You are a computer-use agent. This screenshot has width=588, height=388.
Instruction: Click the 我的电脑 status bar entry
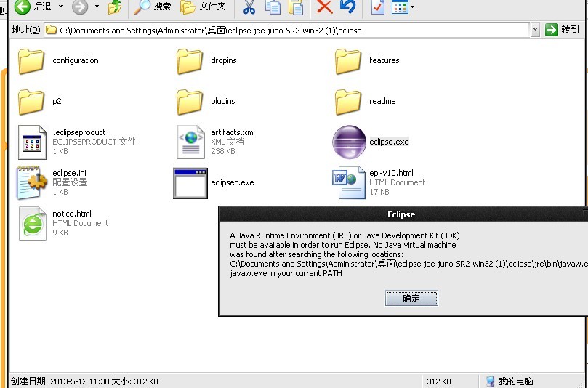tap(510, 381)
